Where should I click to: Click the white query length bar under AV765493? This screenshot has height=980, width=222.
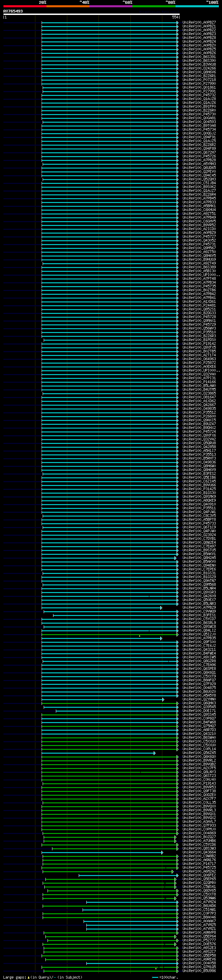pos(92,14)
